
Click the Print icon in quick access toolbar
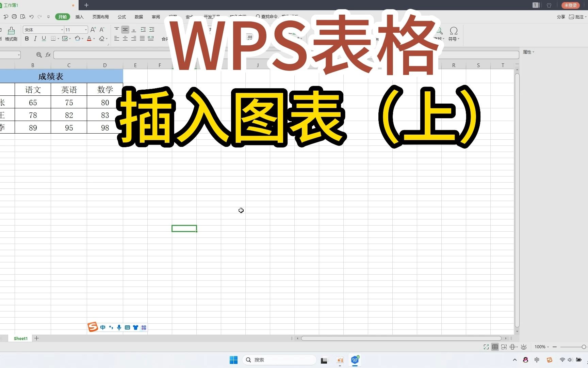(14, 17)
